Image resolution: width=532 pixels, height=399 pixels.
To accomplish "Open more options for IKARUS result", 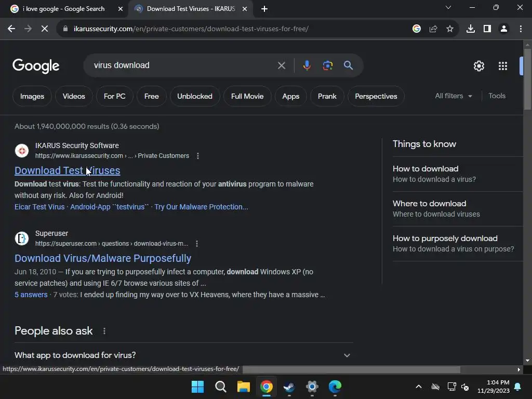I will (x=198, y=156).
